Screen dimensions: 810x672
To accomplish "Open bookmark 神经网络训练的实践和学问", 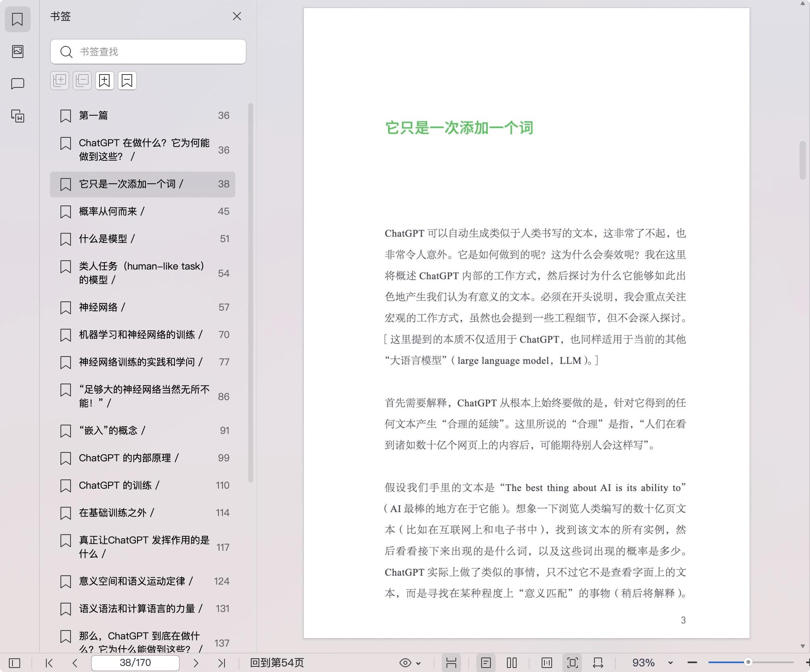I will pyautogui.click(x=143, y=362).
